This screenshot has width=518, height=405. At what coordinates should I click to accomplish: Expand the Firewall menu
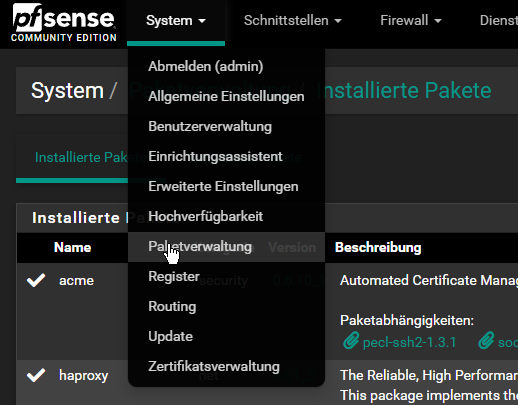(411, 21)
